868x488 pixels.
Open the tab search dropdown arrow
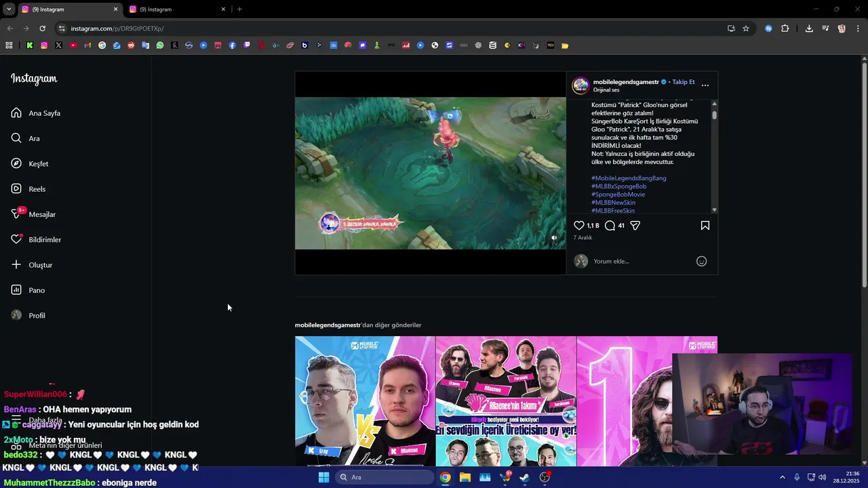pos(8,9)
